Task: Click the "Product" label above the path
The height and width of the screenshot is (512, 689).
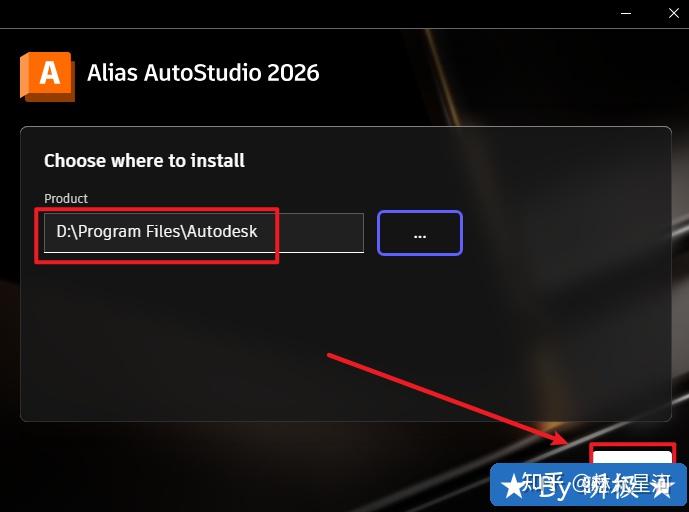Action: (x=66, y=198)
